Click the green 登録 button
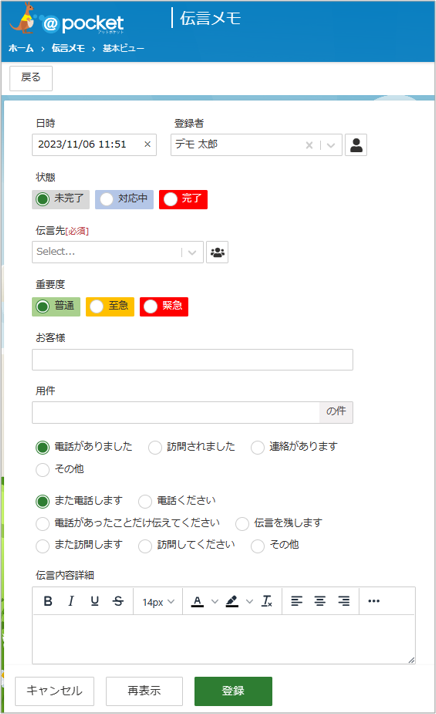436x714 pixels. click(233, 691)
